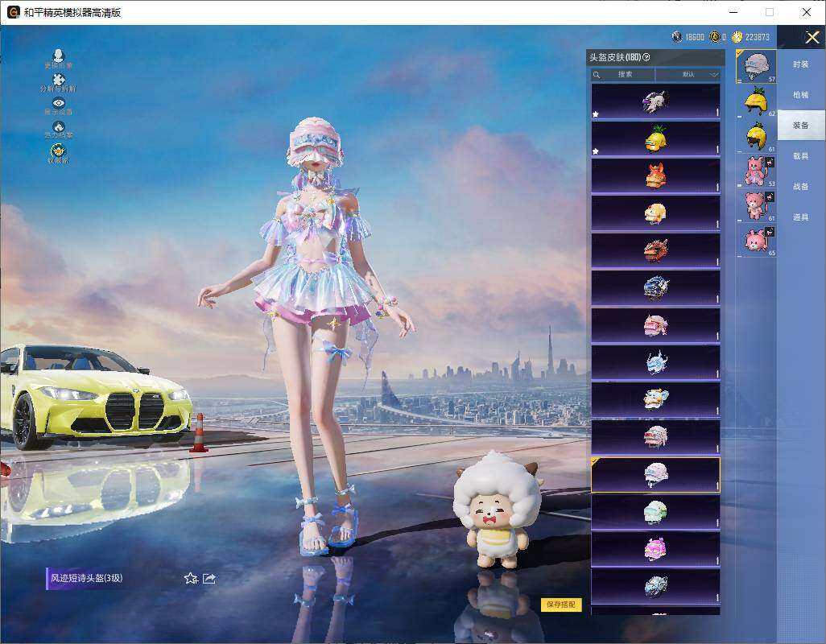
Task: Open the 战备 tab
Action: point(801,187)
